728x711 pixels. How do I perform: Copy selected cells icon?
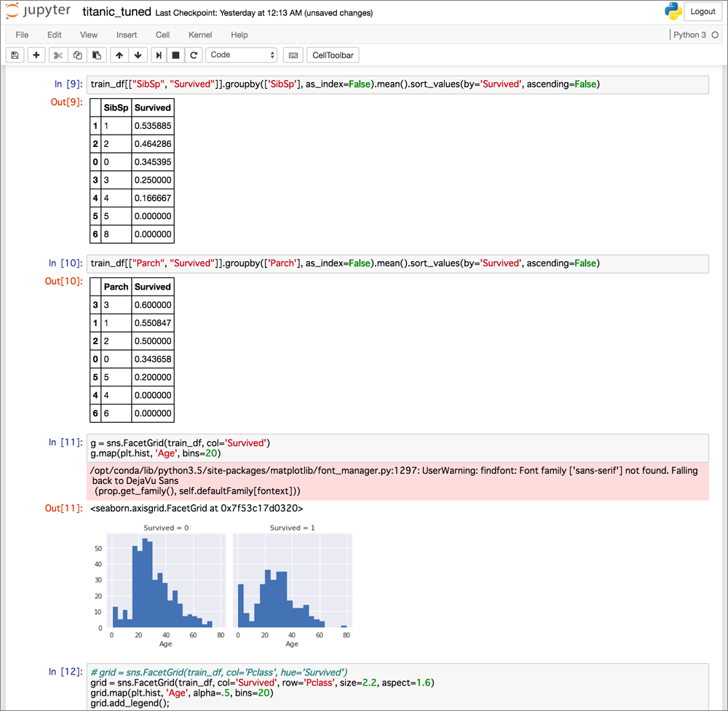point(78,55)
